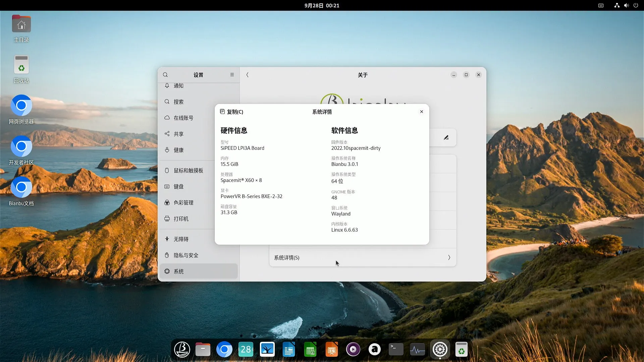Select 隐私与安全 in the sidebar
Image resolution: width=644 pixels, height=362 pixels.
(186, 255)
